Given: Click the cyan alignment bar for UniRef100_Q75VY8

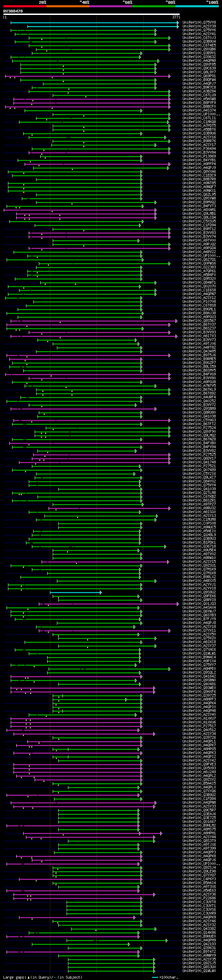Looking at the screenshot, I should (94, 23).
